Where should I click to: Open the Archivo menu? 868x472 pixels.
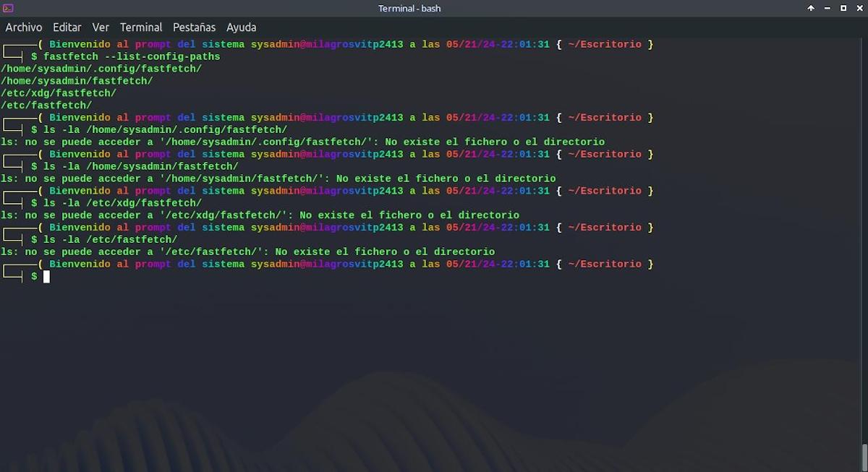coord(24,27)
